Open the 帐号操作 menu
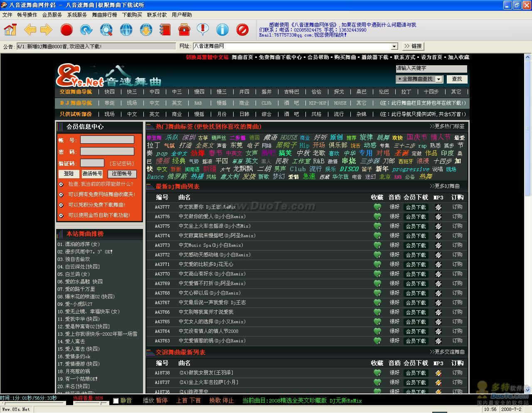The height and width of the screenshot is (413, 532). click(x=27, y=15)
